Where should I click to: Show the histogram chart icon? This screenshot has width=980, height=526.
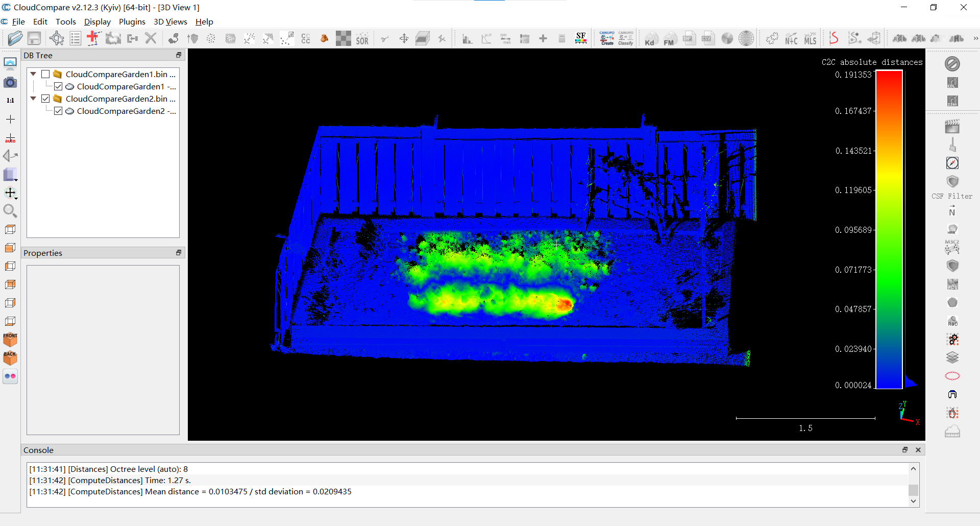pos(467,38)
